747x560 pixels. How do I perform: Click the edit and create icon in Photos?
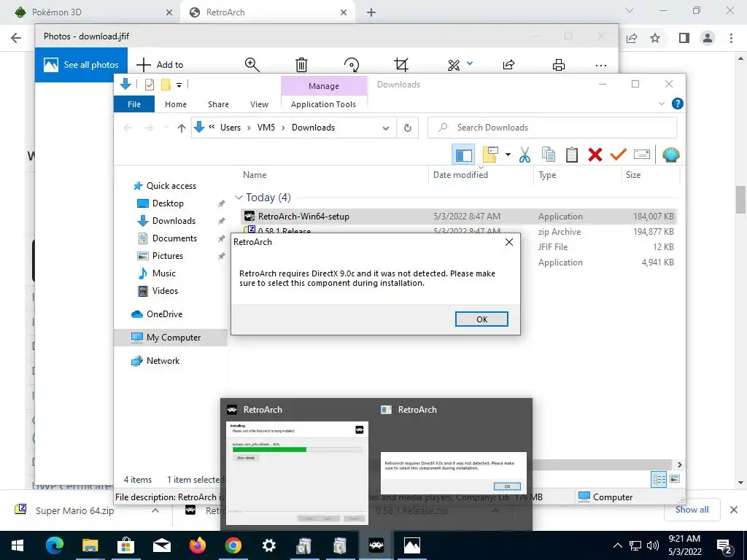[x=454, y=65]
